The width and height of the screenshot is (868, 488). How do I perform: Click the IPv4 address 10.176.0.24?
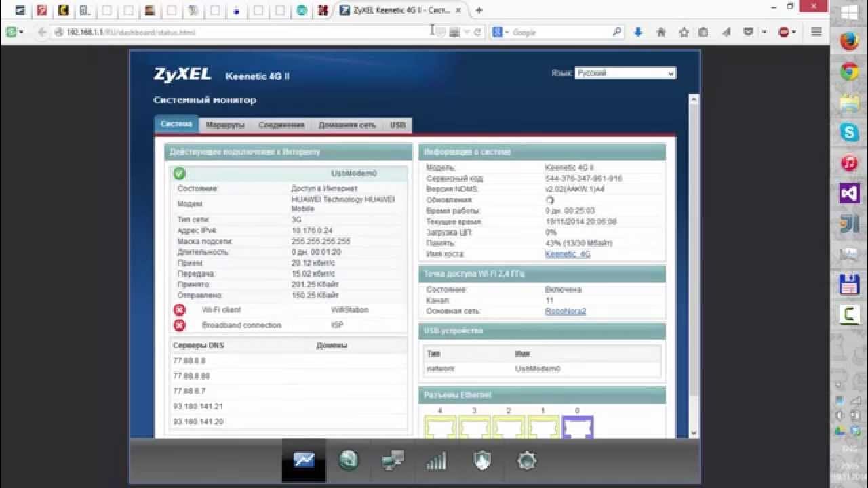tap(312, 230)
